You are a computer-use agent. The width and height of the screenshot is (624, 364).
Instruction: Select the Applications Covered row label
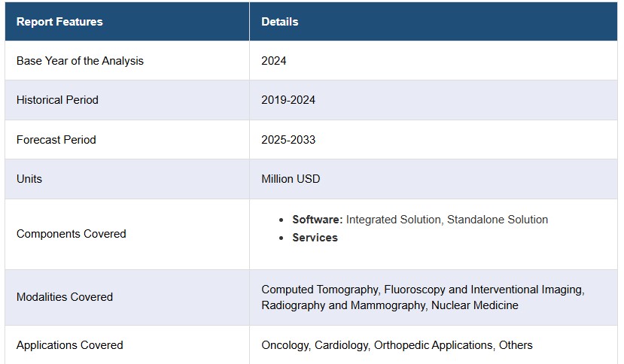[x=70, y=345]
